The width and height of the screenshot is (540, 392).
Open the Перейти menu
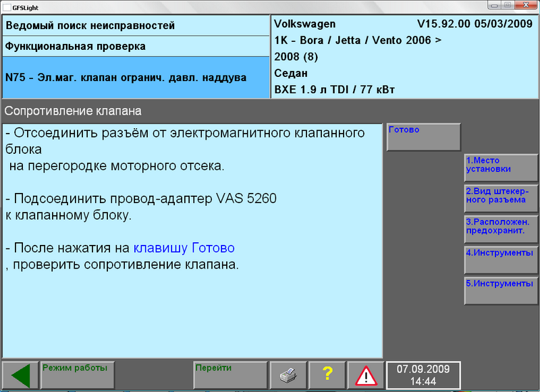[x=230, y=375]
